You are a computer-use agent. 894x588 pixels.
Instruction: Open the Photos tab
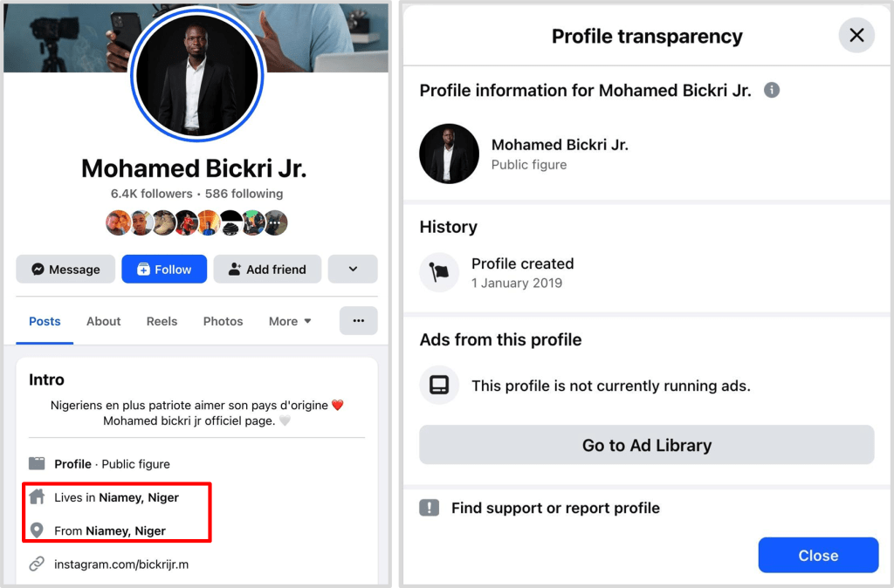tap(223, 321)
